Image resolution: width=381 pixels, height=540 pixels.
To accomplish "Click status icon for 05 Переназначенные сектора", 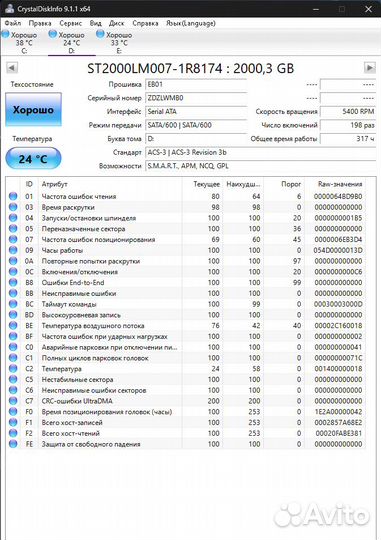I will 13,229.
